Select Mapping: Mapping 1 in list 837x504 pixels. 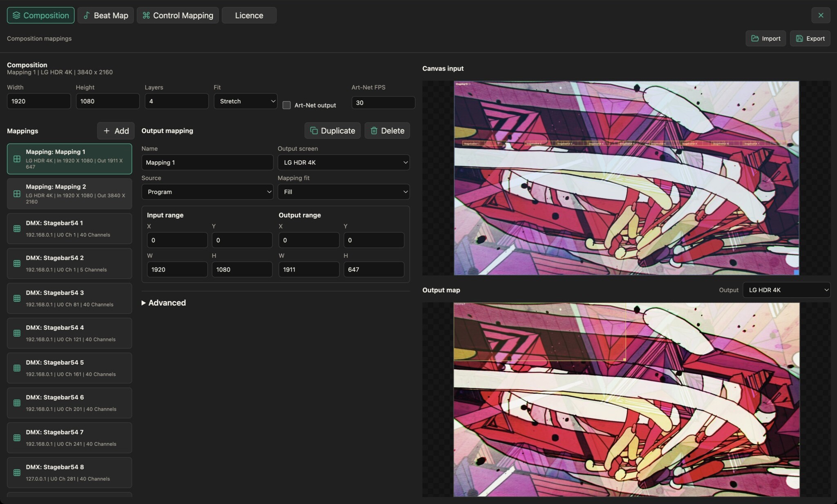[x=69, y=159]
